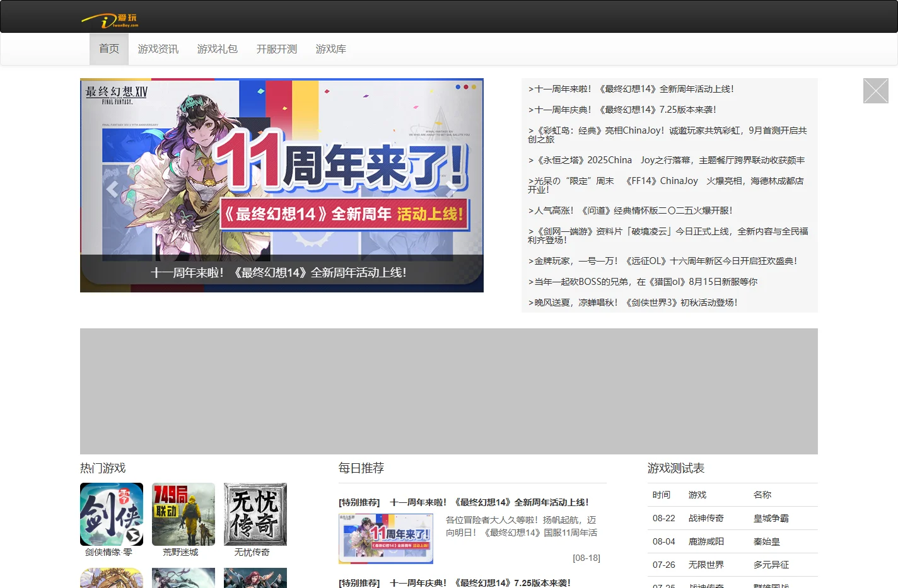This screenshot has width=898, height=588.
Task: Open news 十一周年庆典 7.25版本来袭
Action: tap(622, 110)
